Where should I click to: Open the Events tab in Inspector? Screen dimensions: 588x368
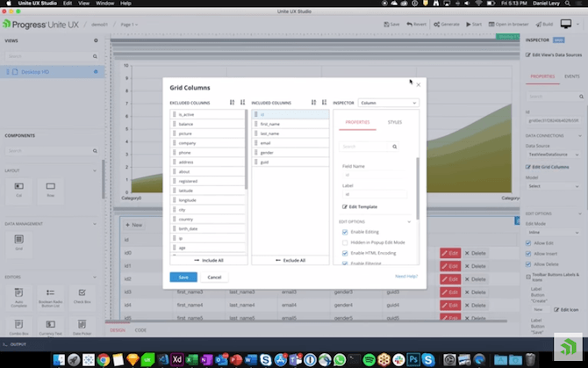[570, 76]
